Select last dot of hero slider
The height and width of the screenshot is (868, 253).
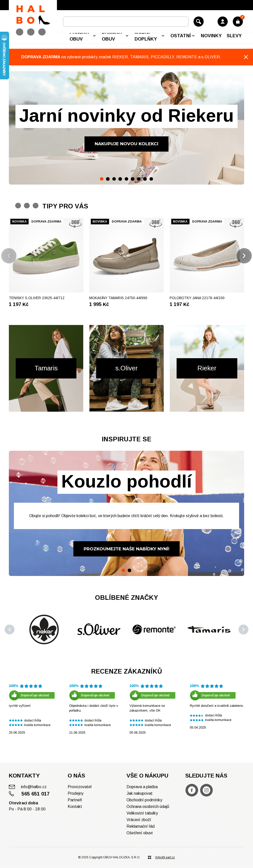[x=151, y=179]
